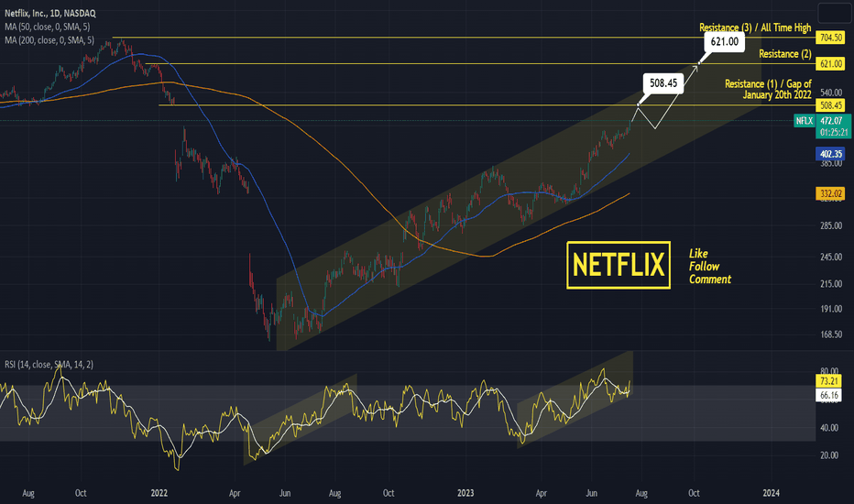Click the Resistance (2) annotation text
Viewport: 854px width, 504px height.
[785, 54]
